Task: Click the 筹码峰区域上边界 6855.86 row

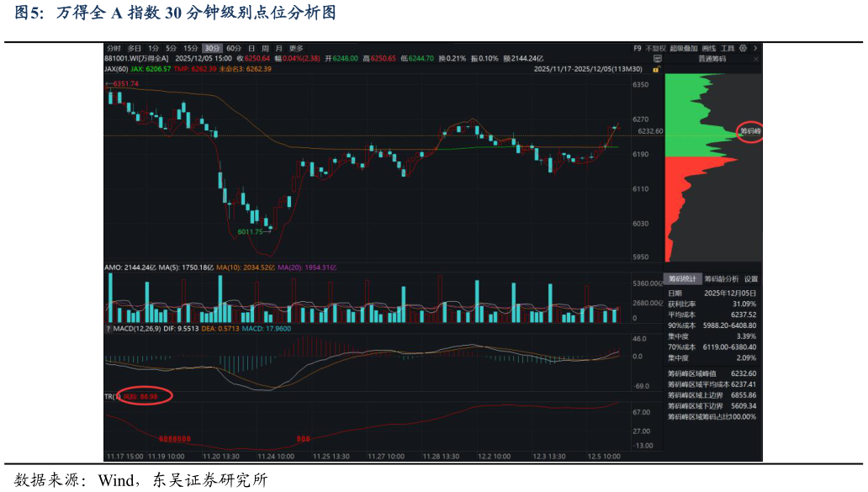Action: point(712,395)
